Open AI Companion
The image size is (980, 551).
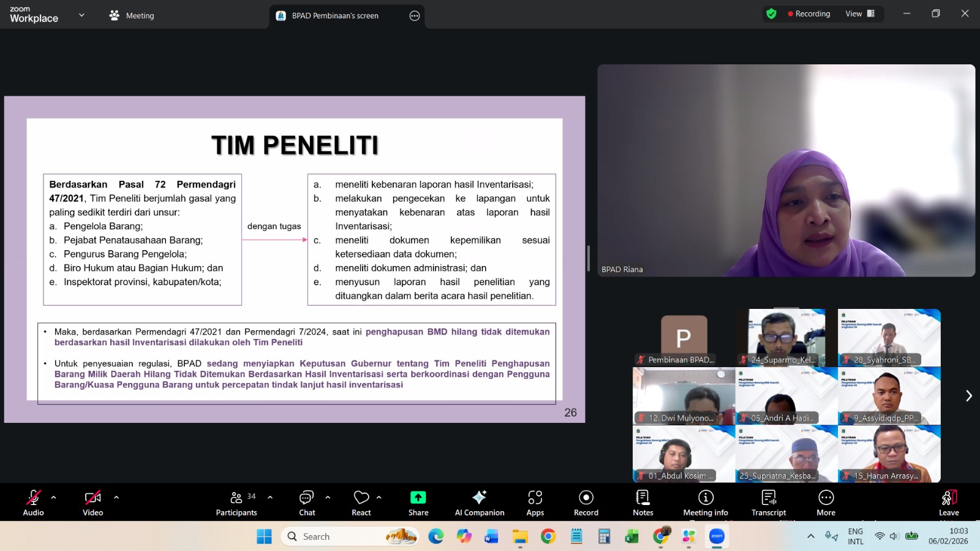480,503
